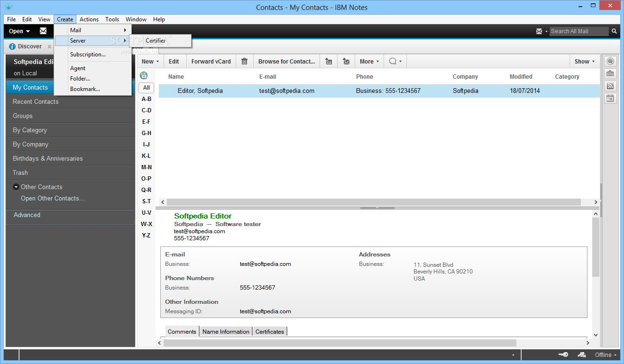Viewport: 624px width, 364px height.
Task: Click the key security icon in status bar
Action: (563, 355)
